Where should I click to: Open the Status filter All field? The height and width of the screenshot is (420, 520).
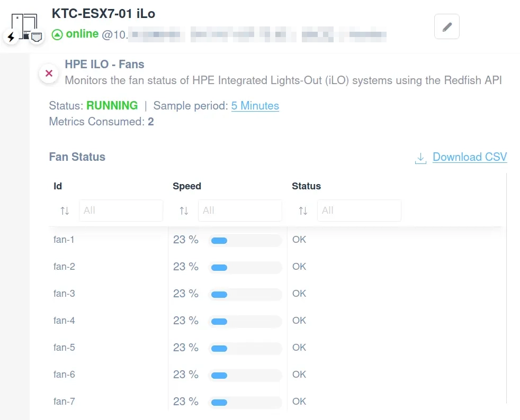(x=359, y=211)
